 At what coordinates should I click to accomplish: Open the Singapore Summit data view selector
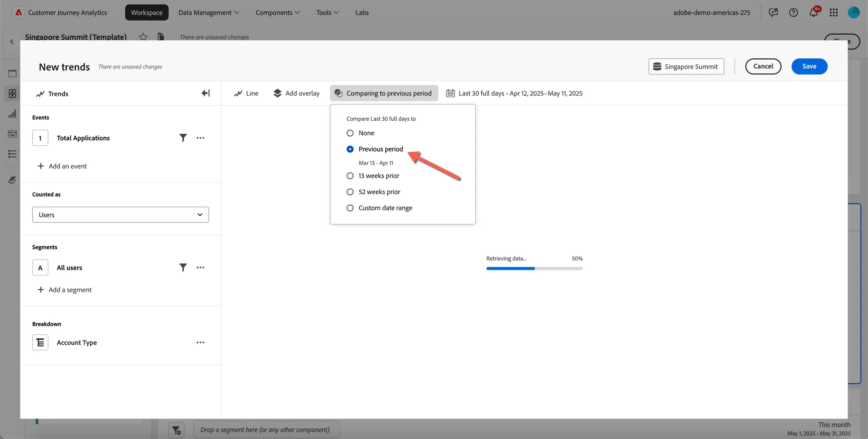(686, 66)
